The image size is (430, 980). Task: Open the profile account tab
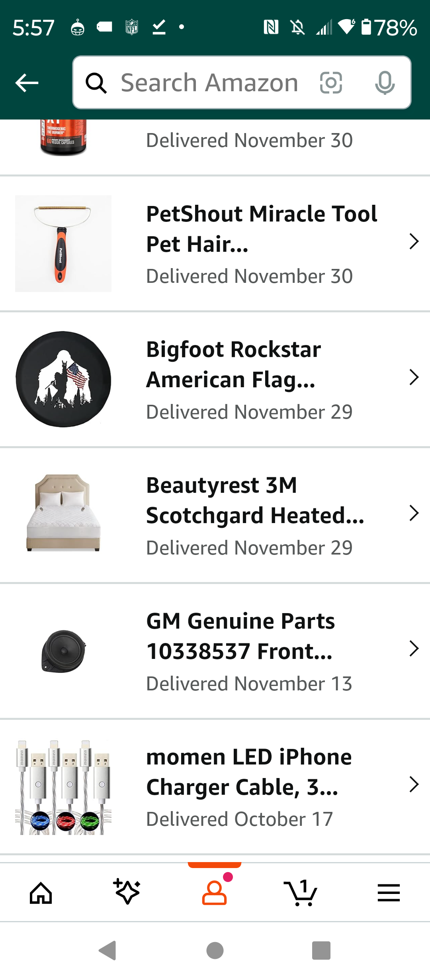[x=215, y=892]
